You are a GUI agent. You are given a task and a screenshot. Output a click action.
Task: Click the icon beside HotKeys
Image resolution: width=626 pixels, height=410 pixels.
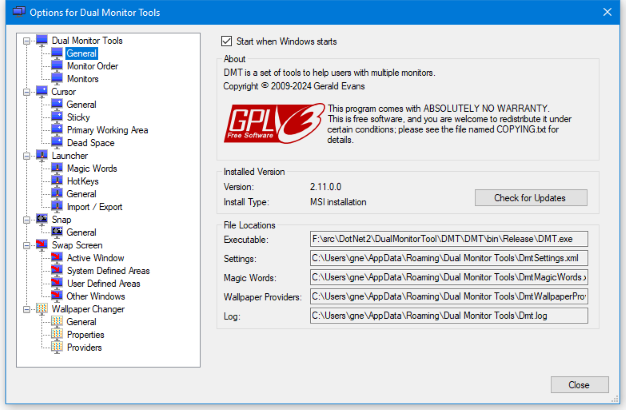click(57, 181)
